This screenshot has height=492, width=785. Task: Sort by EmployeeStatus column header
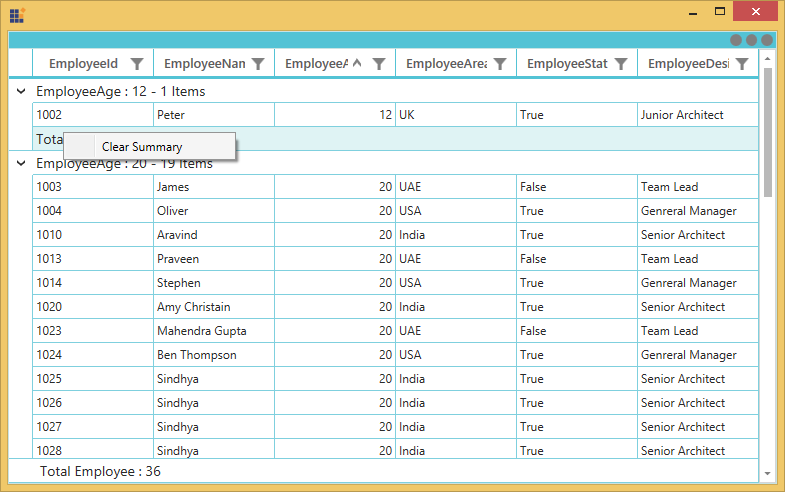tap(567, 64)
